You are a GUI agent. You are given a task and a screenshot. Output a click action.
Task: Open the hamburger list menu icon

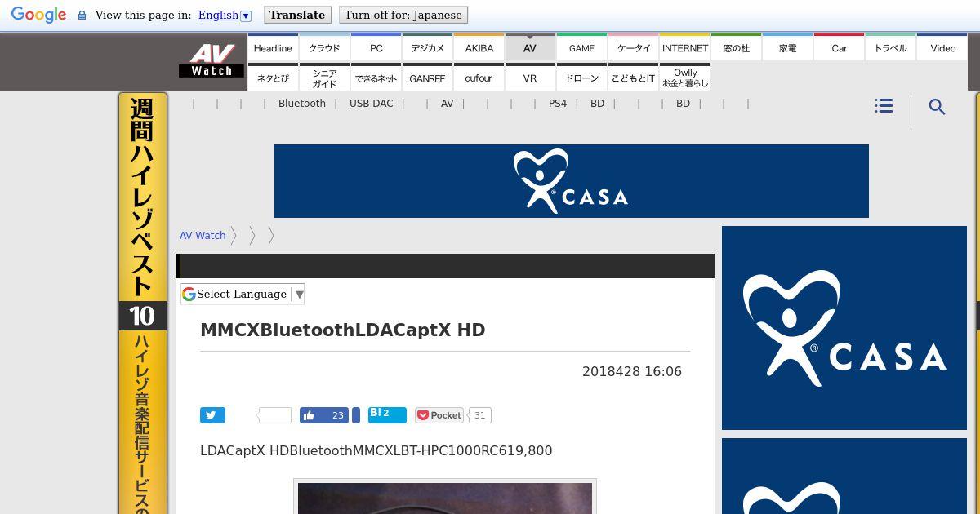[x=884, y=106]
